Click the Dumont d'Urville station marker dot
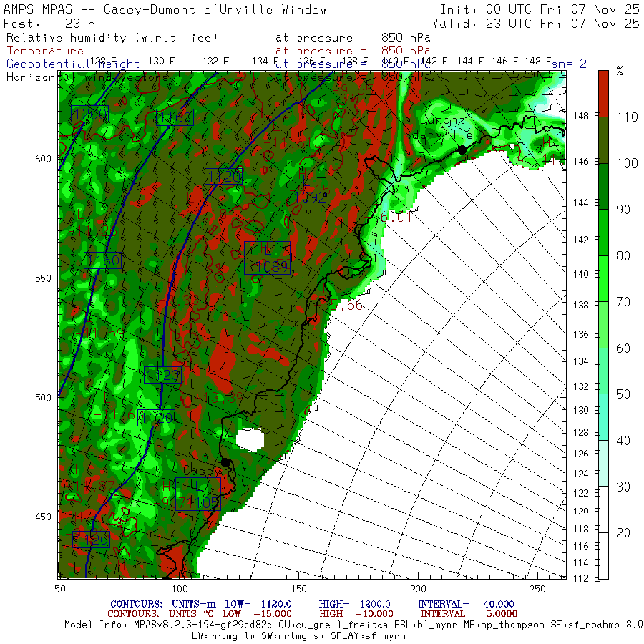644x644 pixels. point(462,150)
